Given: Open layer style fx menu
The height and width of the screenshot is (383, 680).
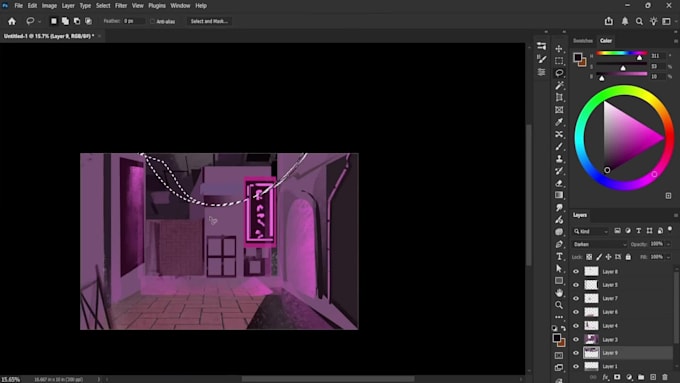Looking at the screenshot, I should 605,377.
